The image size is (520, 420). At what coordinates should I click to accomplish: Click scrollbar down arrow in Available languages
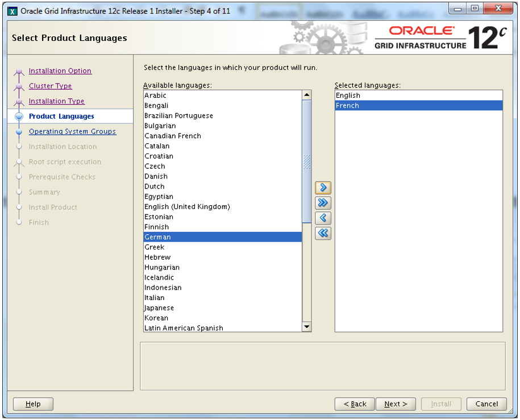[307, 327]
